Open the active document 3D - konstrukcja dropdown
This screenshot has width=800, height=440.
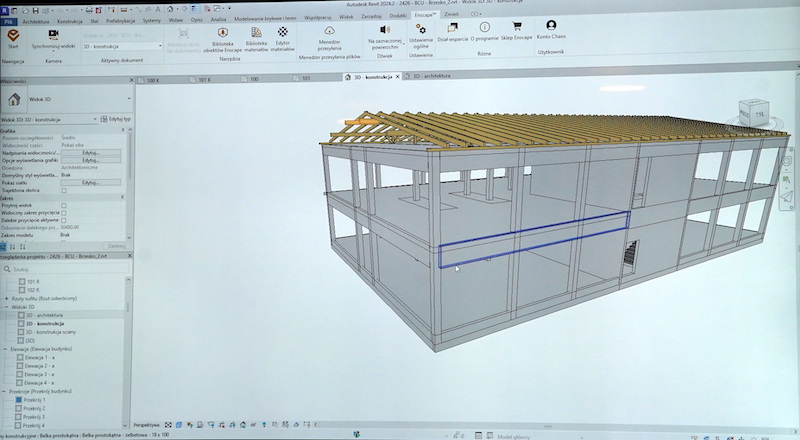(x=120, y=46)
